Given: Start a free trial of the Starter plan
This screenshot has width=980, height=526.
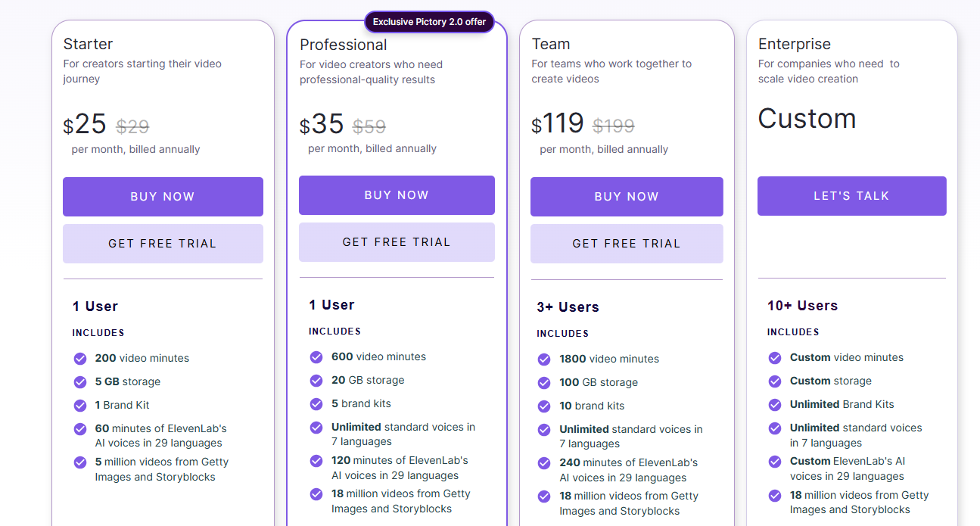Looking at the screenshot, I should (163, 243).
